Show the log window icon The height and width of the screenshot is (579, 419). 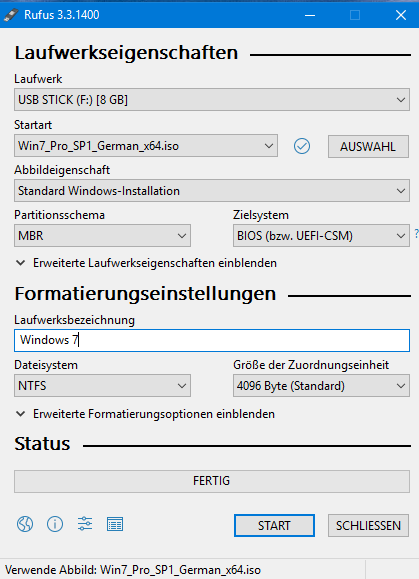pyautogui.click(x=115, y=524)
